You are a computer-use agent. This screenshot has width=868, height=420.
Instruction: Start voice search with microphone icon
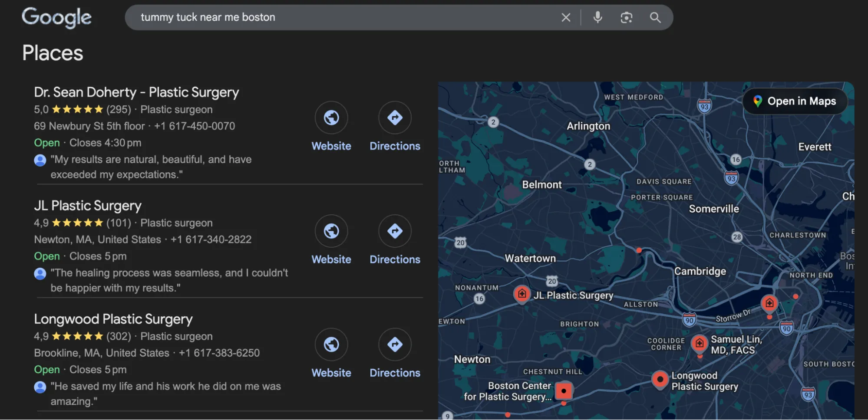click(x=597, y=17)
